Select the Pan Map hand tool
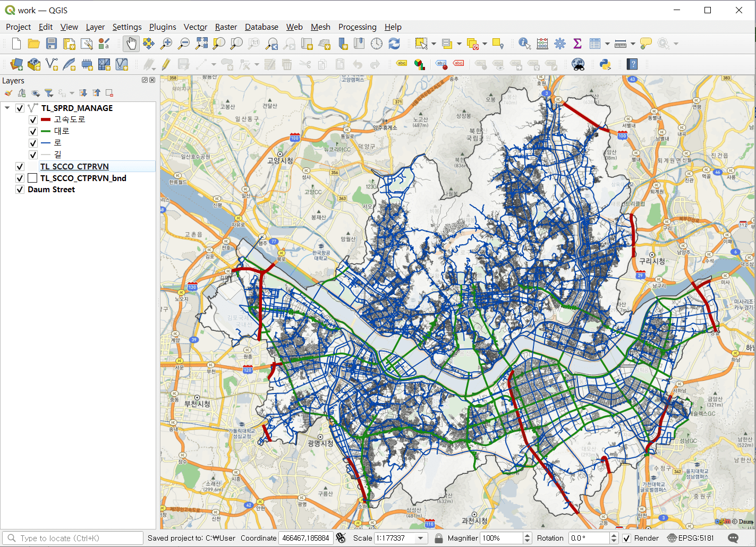Image resolution: width=756 pixels, height=547 pixels. [131, 44]
